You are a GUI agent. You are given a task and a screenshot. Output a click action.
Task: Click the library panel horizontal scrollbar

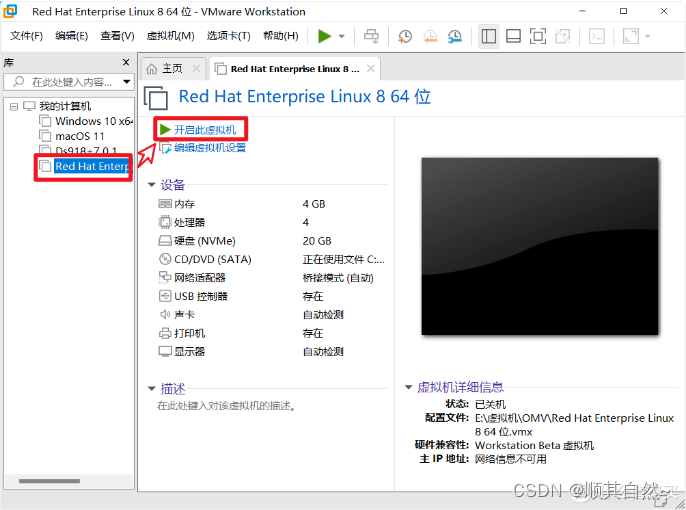click(x=49, y=481)
